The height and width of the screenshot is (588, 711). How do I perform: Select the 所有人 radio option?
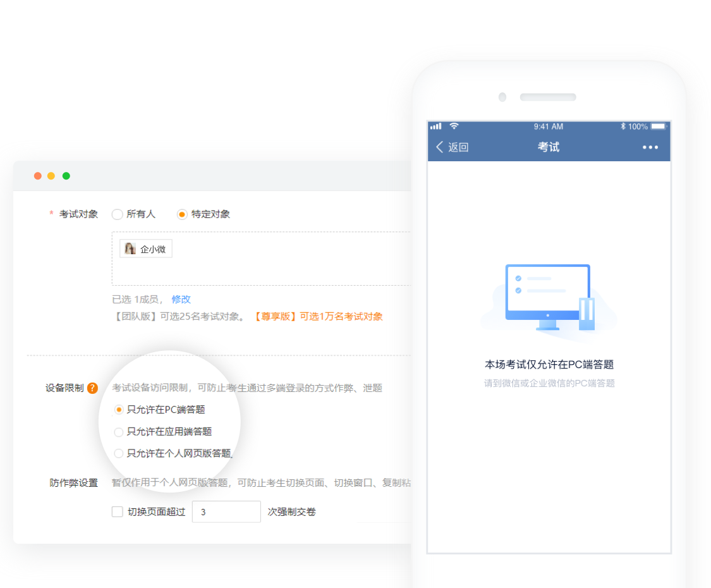117,214
